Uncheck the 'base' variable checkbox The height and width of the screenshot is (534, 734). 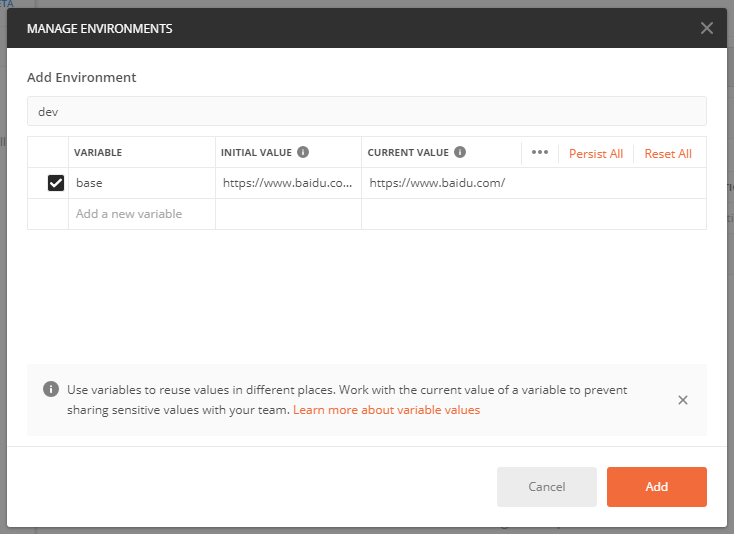[56, 183]
